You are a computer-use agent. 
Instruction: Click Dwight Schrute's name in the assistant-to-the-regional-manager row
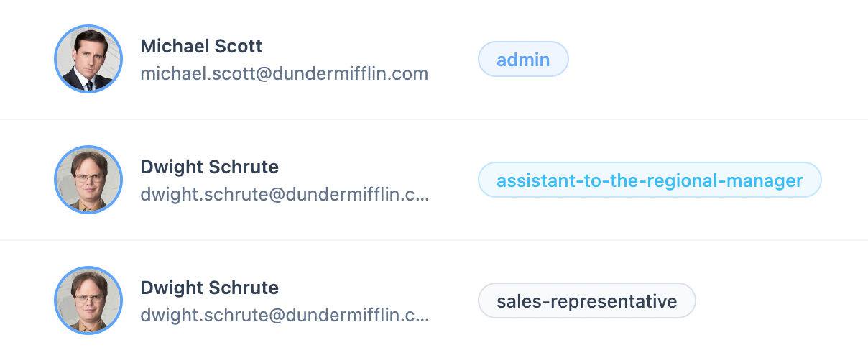[209, 167]
